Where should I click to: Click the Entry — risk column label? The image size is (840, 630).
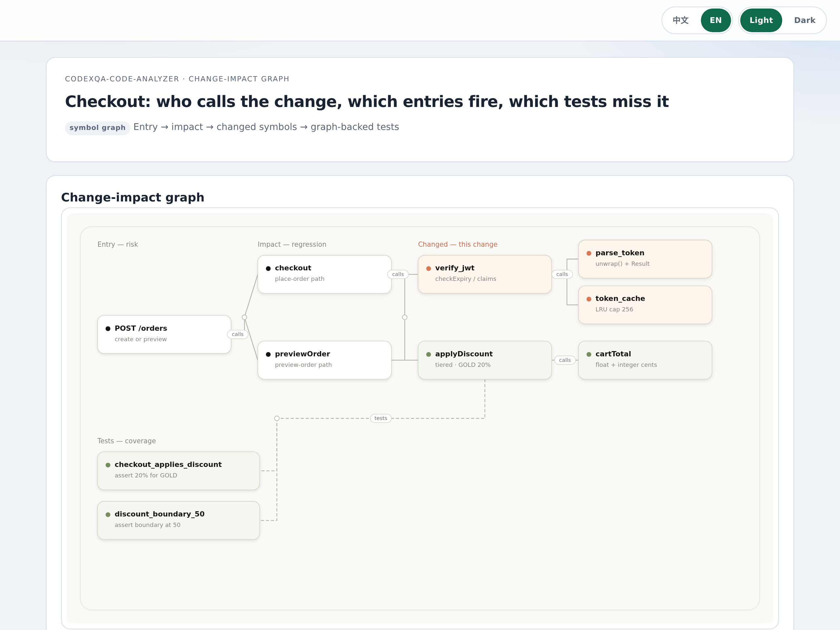tap(118, 244)
